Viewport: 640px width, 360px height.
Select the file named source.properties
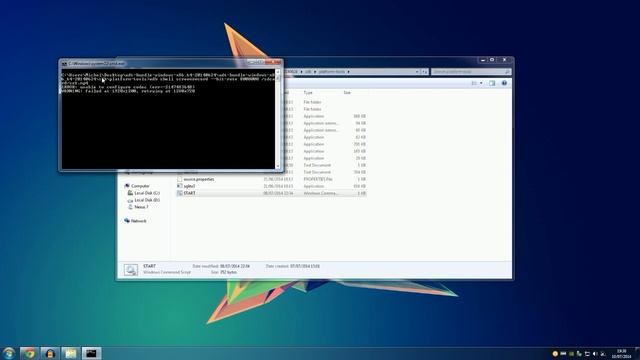coord(199,179)
